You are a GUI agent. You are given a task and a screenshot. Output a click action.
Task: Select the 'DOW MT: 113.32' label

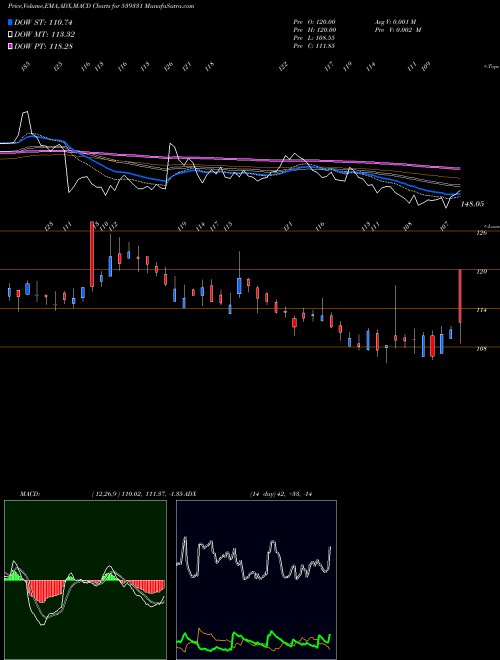click(x=45, y=35)
